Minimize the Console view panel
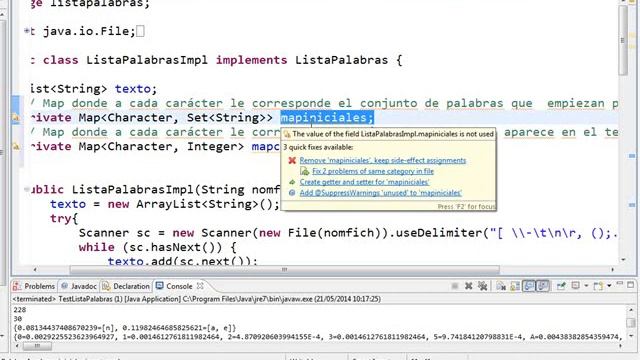 (x=620, y=283)
